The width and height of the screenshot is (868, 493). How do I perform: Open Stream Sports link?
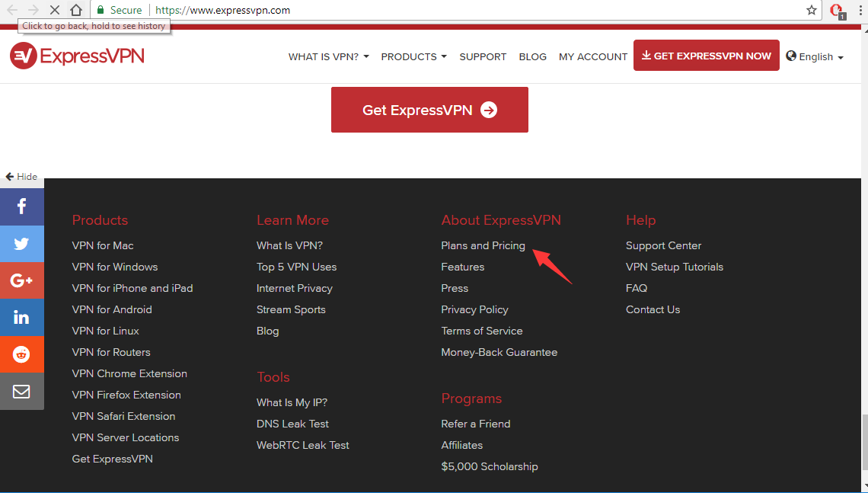click(x=291, y=309)
